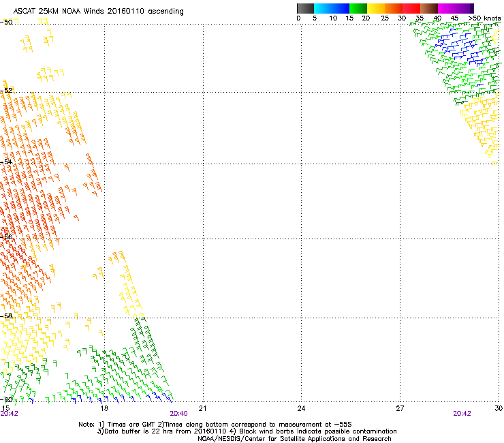The image size is (504, 443).
Task: Click the longitude label '21'
Action: click(x=202, y=408)
